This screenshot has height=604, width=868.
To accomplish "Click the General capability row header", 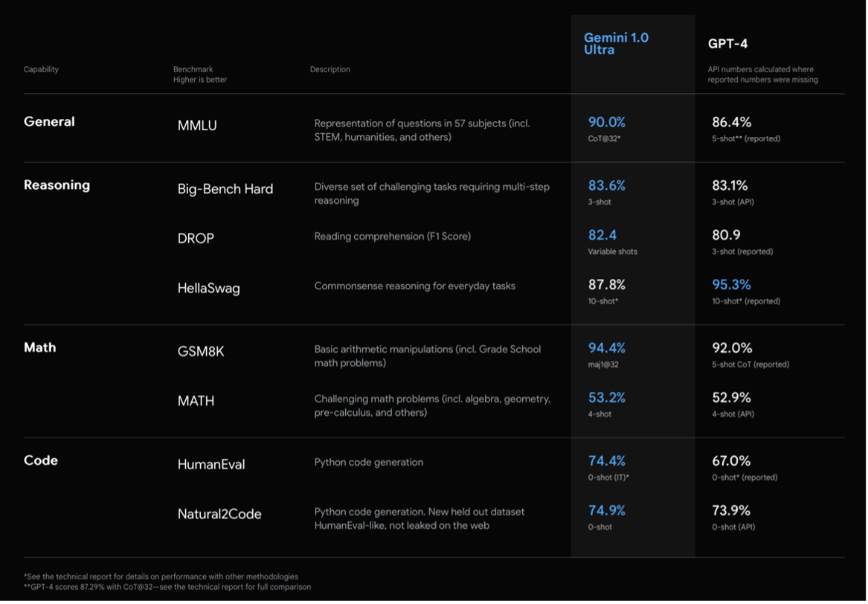I will click(49, 121).
